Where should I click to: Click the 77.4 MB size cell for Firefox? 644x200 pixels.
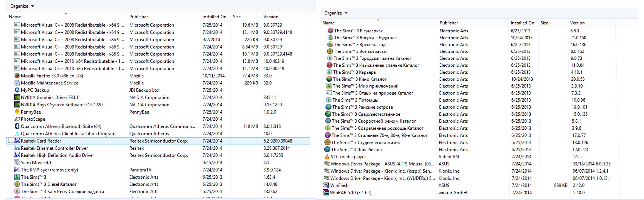click(250, 76)
